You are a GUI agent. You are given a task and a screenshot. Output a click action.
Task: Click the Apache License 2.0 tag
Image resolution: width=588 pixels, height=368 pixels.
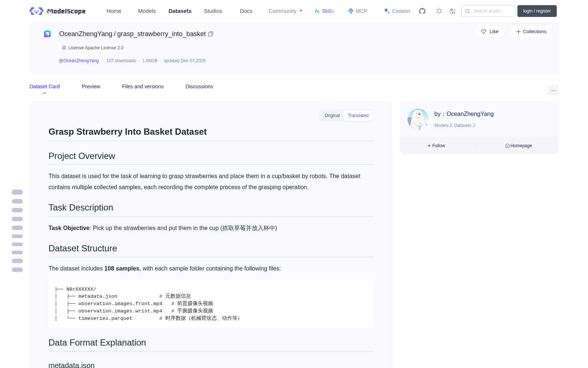click(92, 48)
